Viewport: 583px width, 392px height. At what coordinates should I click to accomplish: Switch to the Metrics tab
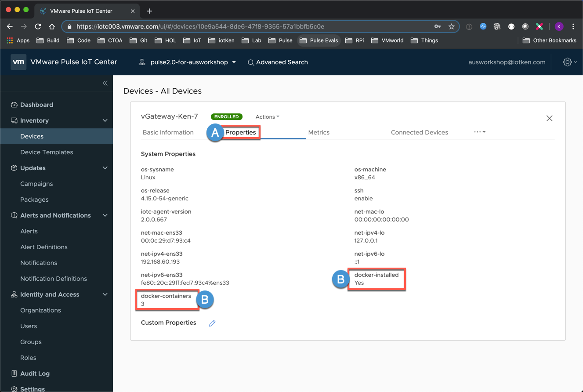319,132
